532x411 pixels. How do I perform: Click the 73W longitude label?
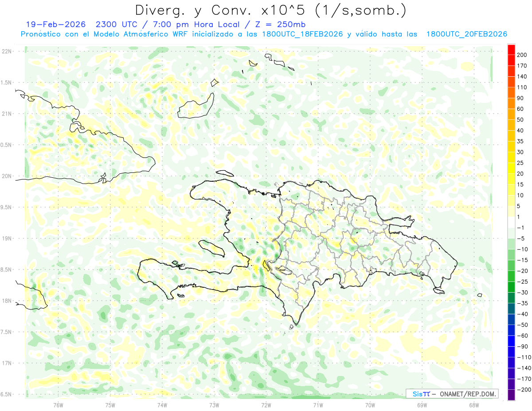point(214,405)
